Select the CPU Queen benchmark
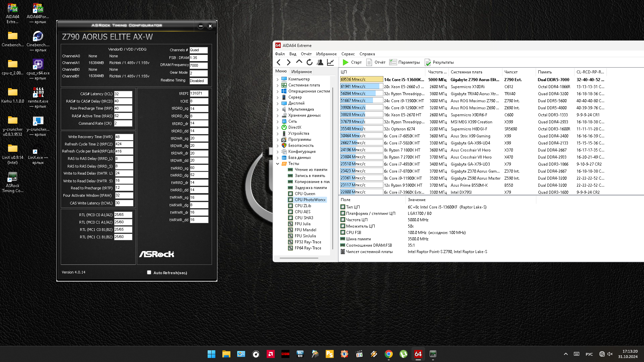Screen dimensions: 644x362 [x=305, y=194]
